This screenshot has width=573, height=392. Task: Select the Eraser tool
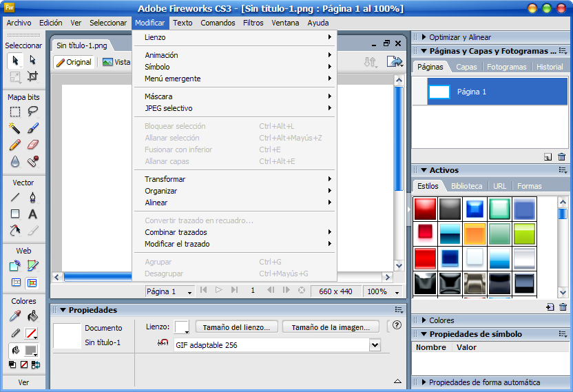coord(32,145)
